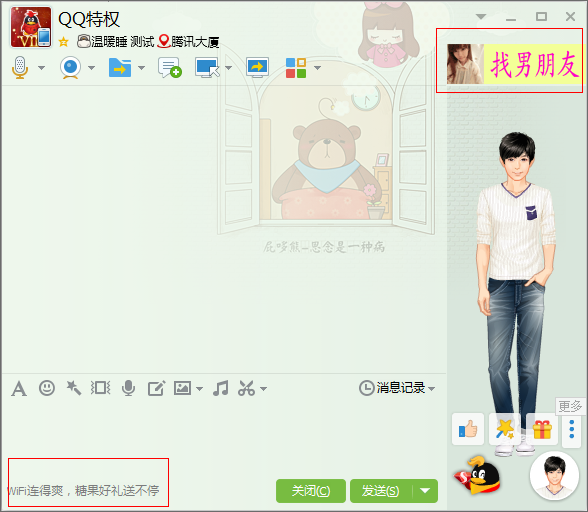
Task: Record a voice message microphone icon
Action: [128, 388]
